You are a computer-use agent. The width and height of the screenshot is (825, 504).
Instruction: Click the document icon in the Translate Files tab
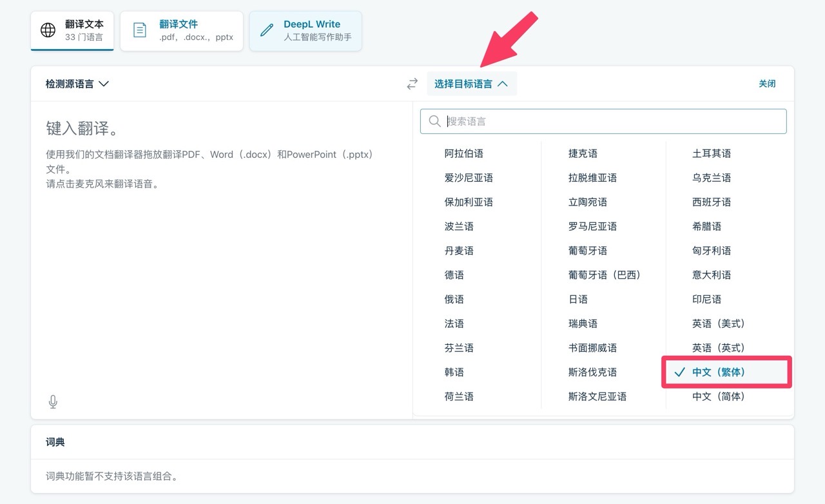(139, 30)
